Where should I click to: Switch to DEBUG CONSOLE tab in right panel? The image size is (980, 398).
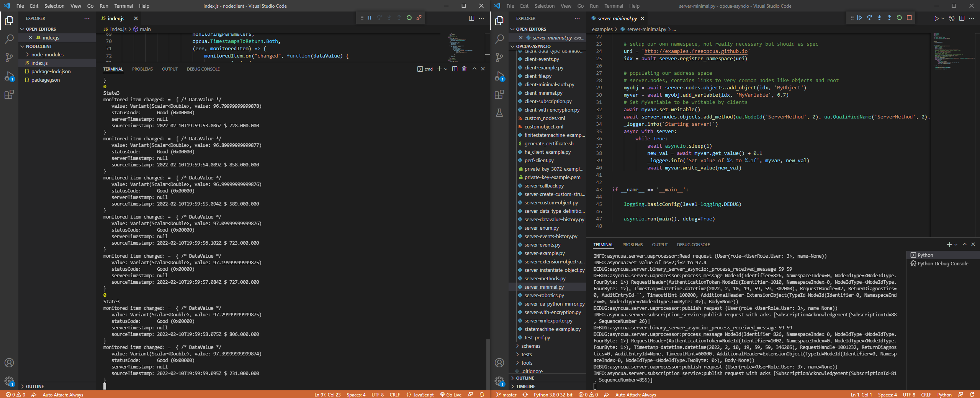[x=693, y=244]
